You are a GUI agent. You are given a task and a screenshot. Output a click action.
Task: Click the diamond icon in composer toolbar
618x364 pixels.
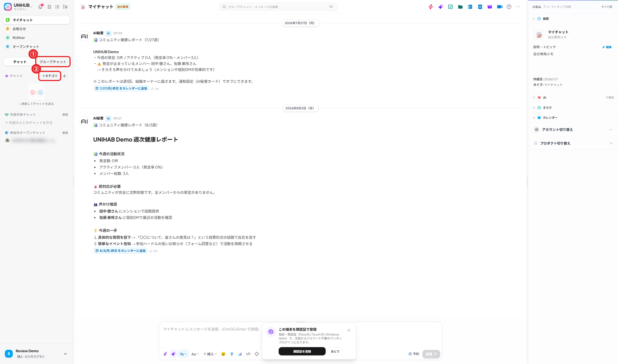click(x=257, y=354)
